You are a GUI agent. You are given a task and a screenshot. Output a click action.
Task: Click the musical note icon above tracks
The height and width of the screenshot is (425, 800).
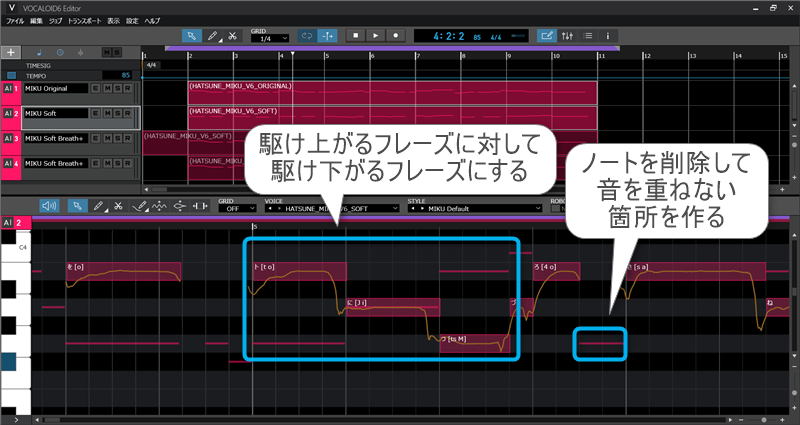pyautogui.click(x=39, y=52)
